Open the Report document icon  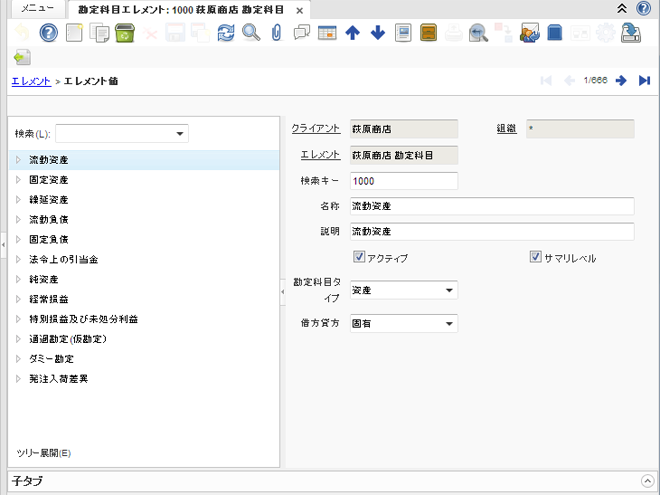[x=403, y=32]
